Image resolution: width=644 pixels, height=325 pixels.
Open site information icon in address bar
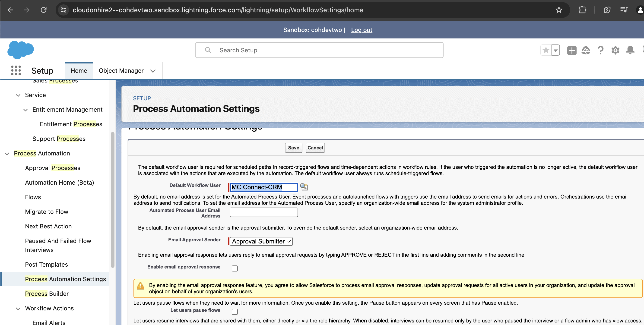[63, 10]
